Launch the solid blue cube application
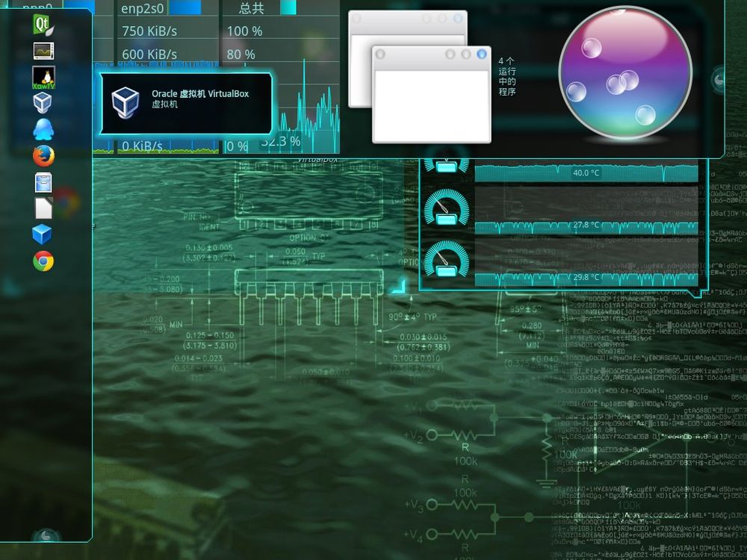The image size is (747, 560). [42, 234]
